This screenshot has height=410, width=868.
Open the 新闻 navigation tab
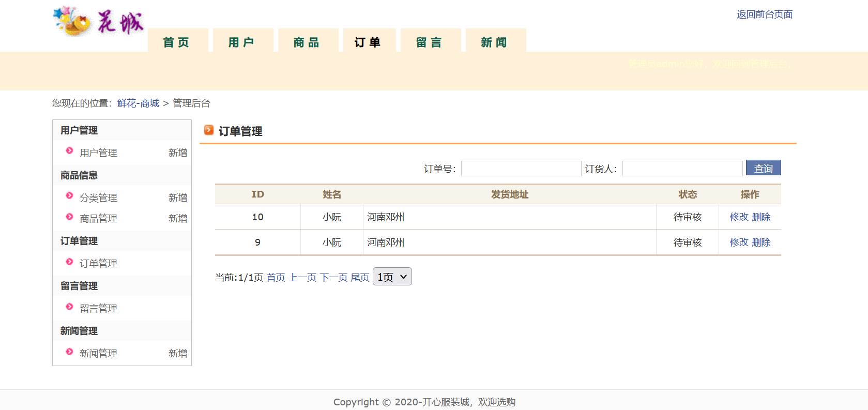point(496,40)
